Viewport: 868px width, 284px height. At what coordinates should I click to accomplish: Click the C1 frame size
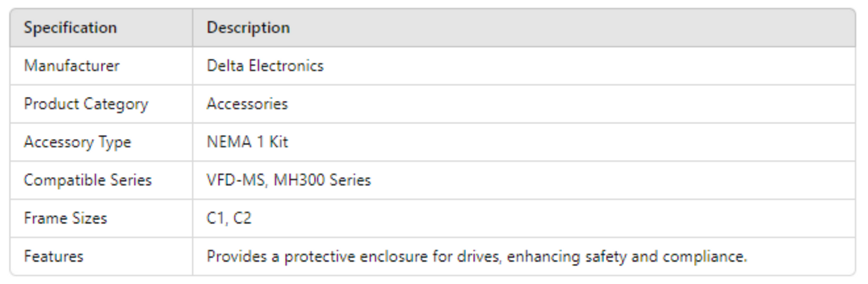216,219
